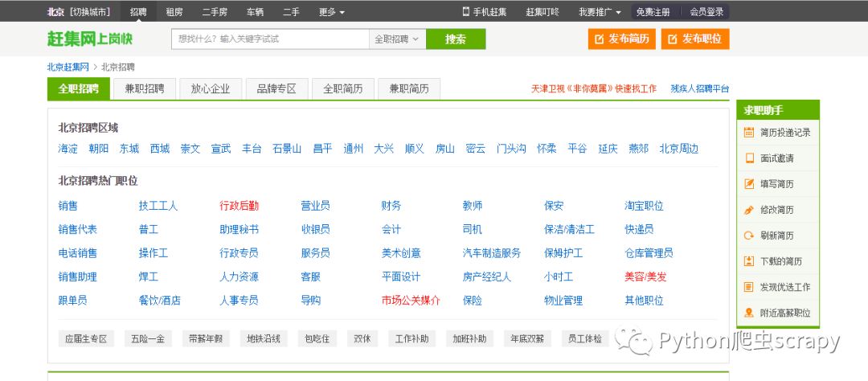The width and height of the screenshot is (868, 381).
Task: Expand the 我要推广 dropdown
Action: (600, 11)
